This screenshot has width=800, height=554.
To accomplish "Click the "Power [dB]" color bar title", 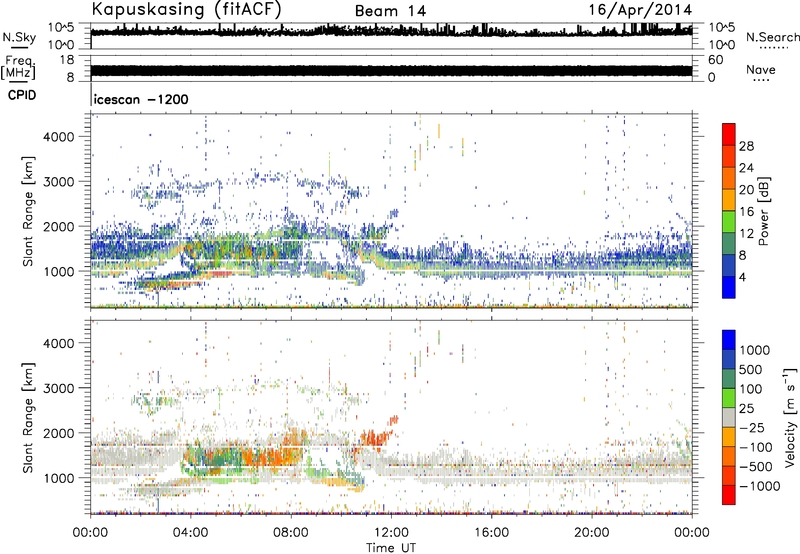I will click(763, 211).
